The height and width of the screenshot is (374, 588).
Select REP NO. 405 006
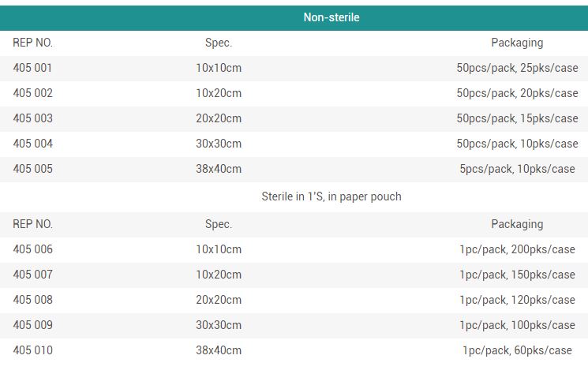click(32, 249)
